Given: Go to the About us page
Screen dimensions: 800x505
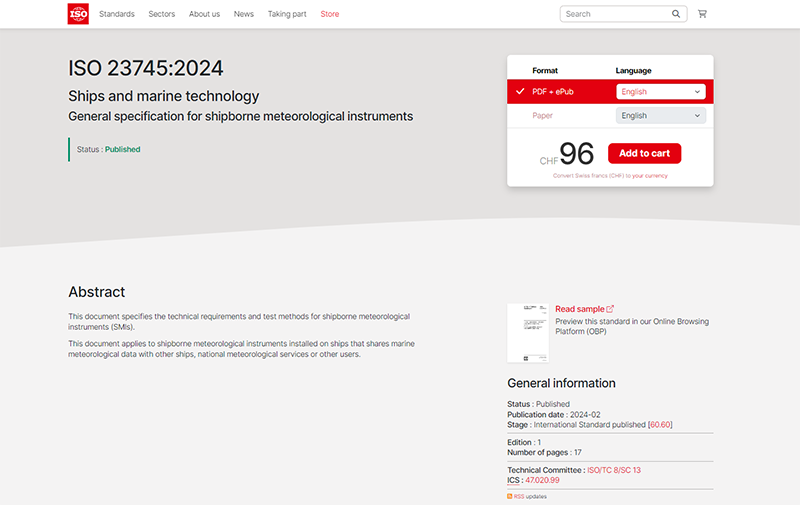Looking at the screenshot, I should point(204,14).
